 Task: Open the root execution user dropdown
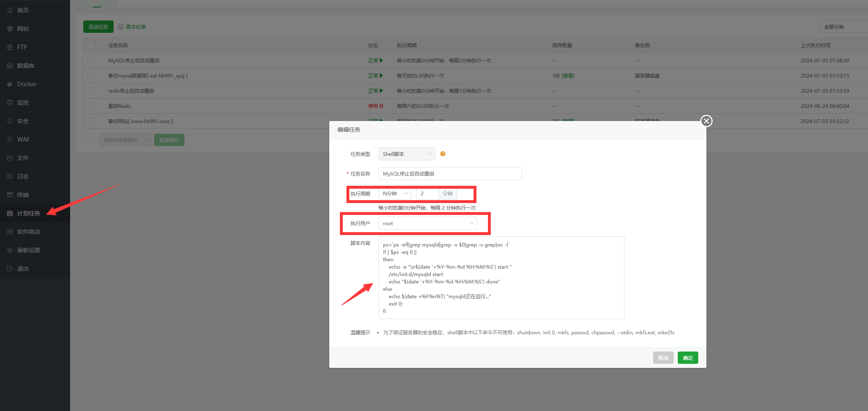pyautogui.click(x=428, y=223)
